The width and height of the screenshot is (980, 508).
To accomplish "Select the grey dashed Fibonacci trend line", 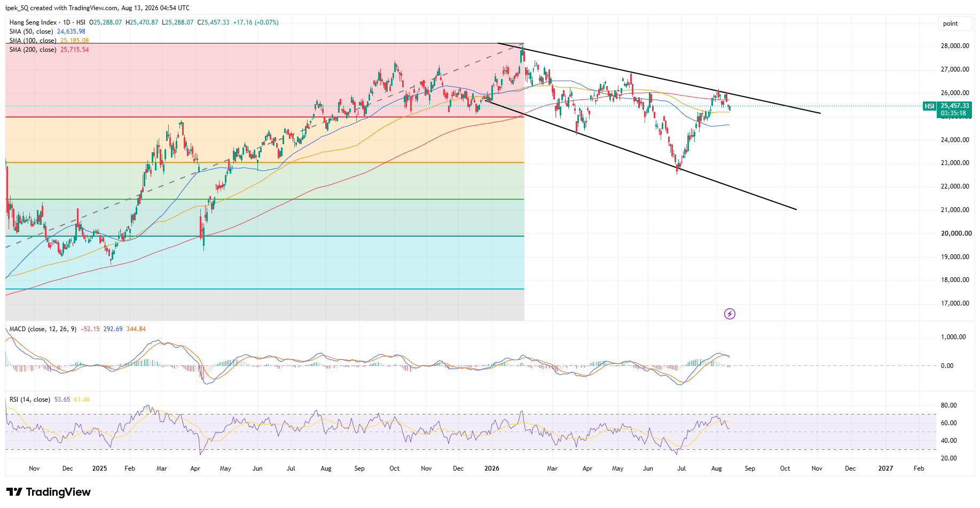I will click(x=264, y=146).
